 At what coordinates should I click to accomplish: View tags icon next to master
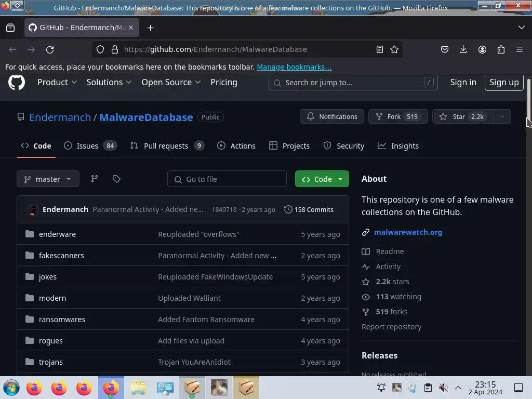pyautogui.click(x=116, y=179)
